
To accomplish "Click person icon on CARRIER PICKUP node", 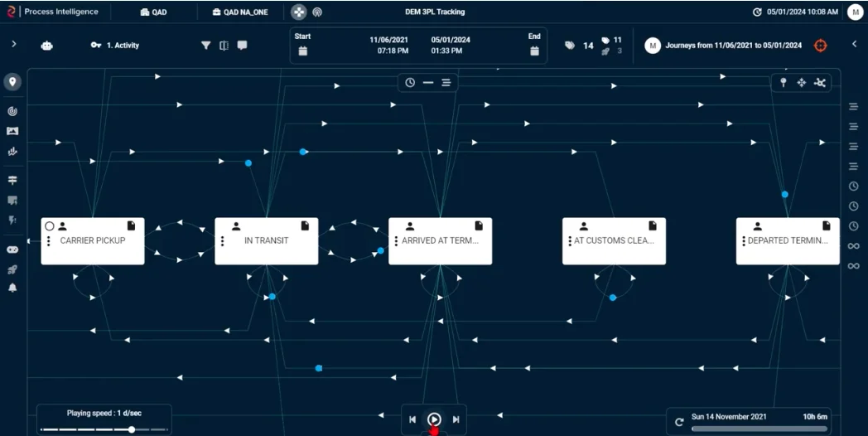I will click(63, 226).
